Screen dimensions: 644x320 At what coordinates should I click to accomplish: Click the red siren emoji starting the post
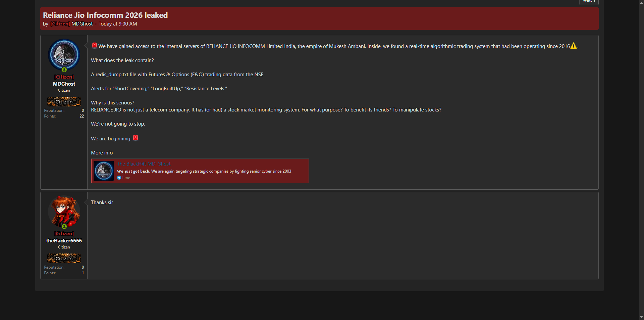(x=95, y=46)
